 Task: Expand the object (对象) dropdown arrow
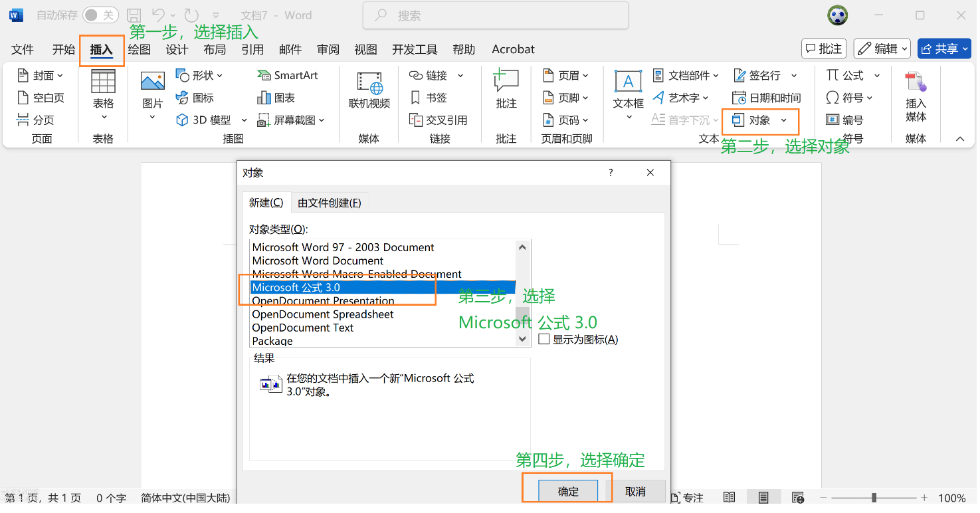784,120
